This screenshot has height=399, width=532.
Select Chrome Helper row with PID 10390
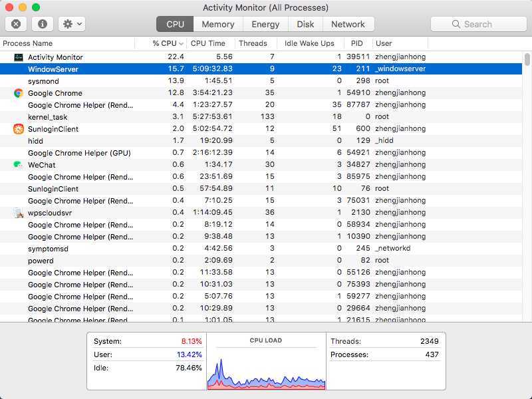pos(261,237)
